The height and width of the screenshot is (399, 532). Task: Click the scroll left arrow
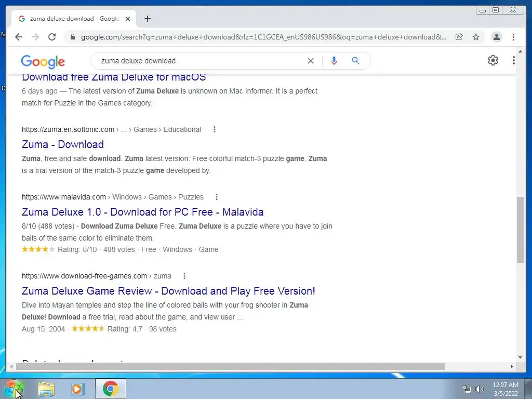[x=11, y=366]
